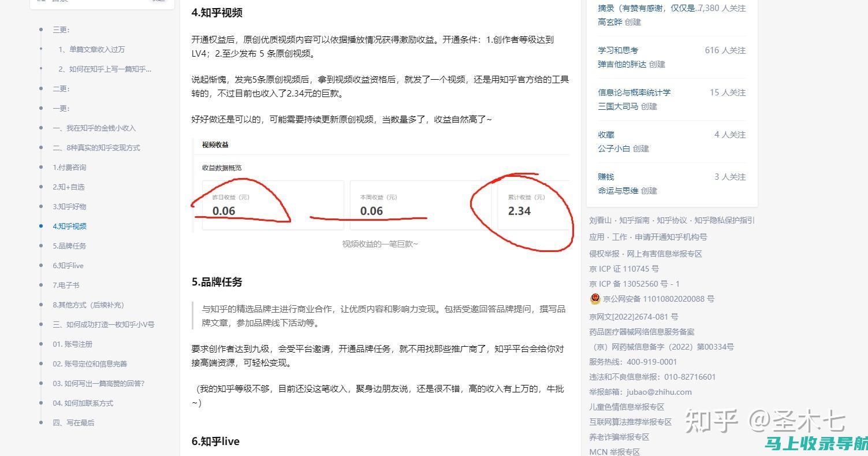The width and height of the screenshot is (868, 456).
Task: Go to 四、写在最后 section
Action: click(x=73, y=422)
